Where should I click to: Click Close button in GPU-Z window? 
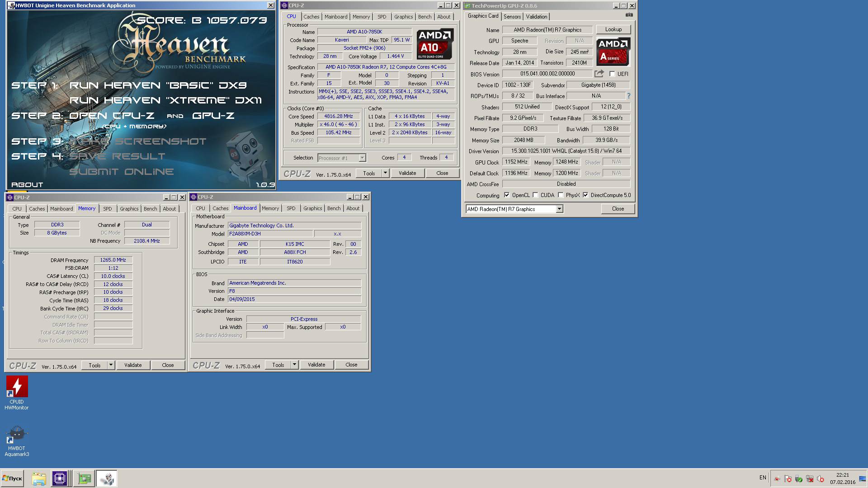point(618,209)
